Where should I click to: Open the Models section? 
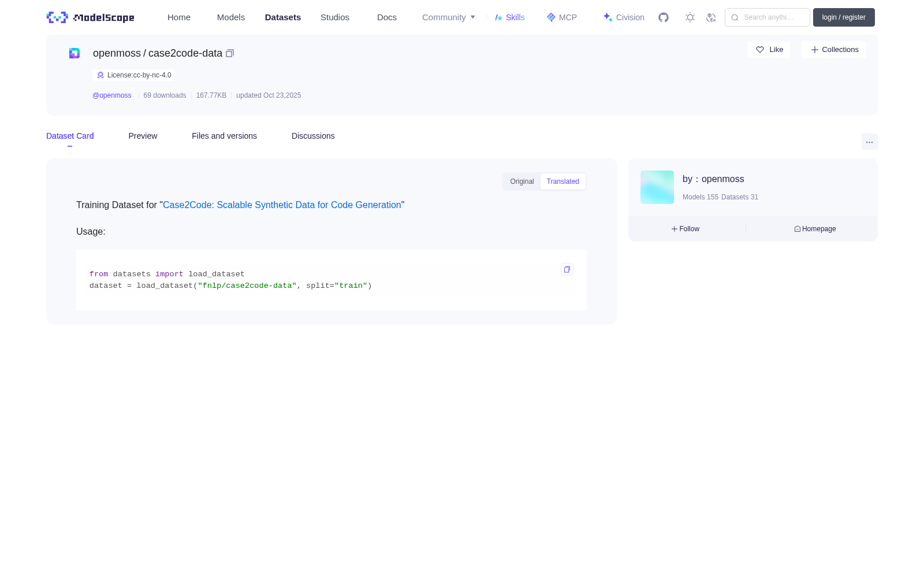pos(231,17)
